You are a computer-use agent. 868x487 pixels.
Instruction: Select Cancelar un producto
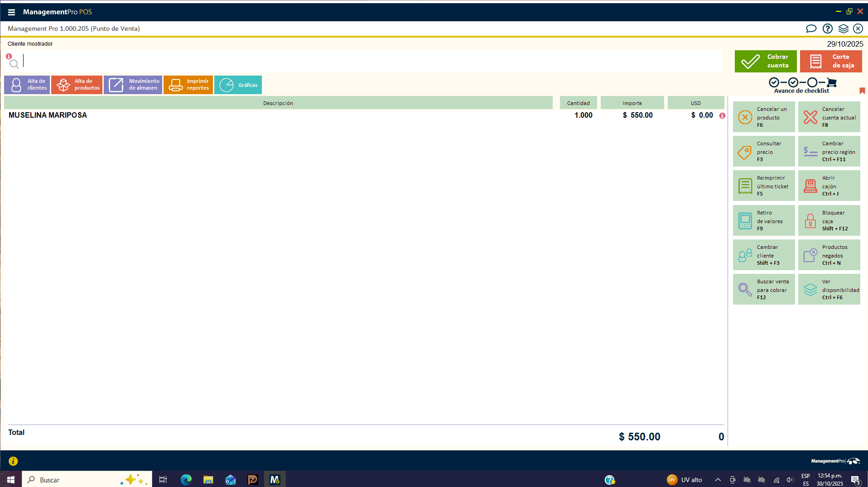tap(764, 117)
